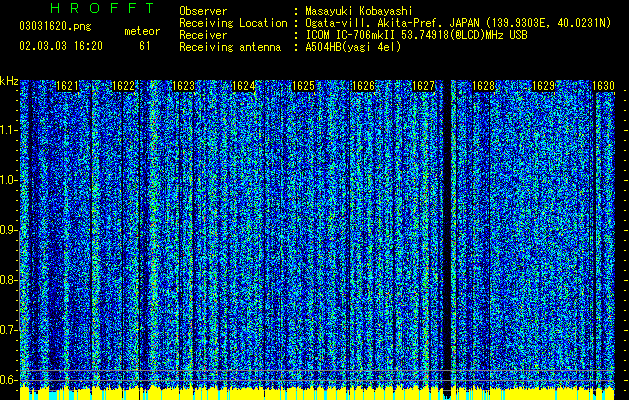This screenshot has height=400, width=629.
Task: Click the Receiving Location label
Action: coord(233,23)
